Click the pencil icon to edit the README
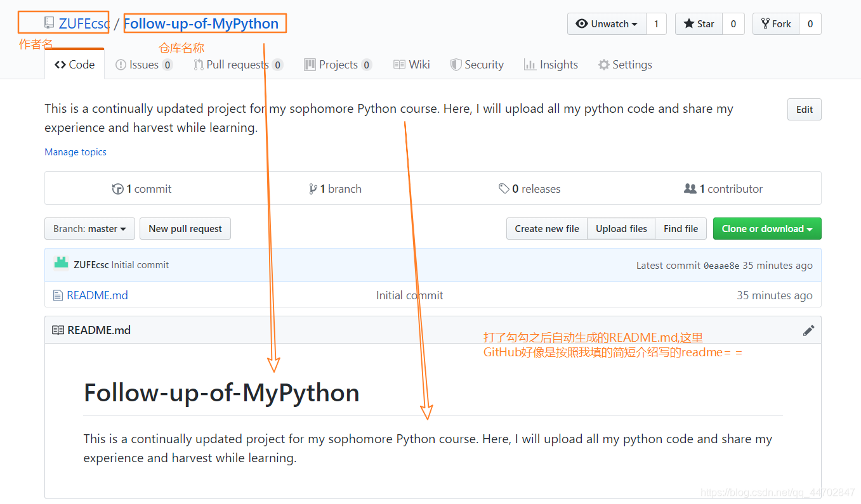The image size is (861, 504). coord(808,330)
